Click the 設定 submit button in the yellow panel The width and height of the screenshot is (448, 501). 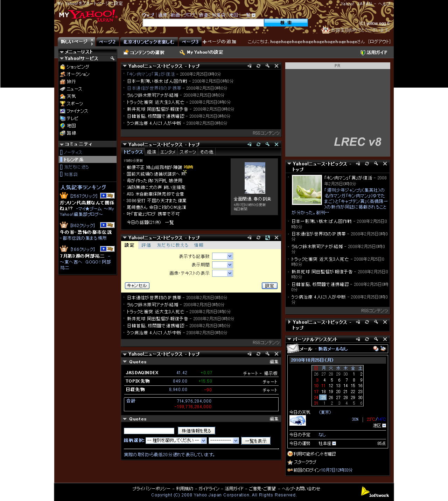coord(269,286)
